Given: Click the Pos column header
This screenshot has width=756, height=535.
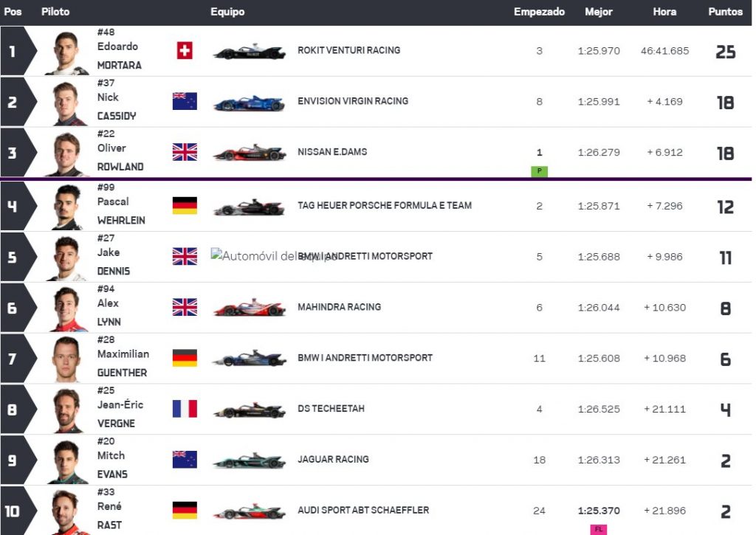Looking at the screenshot, I should pyautogui.click(x=13, y=12).
